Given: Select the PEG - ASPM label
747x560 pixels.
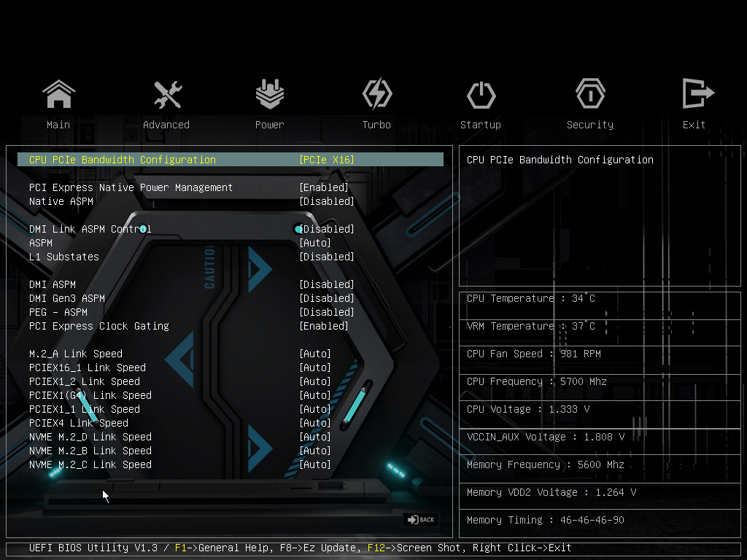Looking at the screenshot, I should [58, 312].
